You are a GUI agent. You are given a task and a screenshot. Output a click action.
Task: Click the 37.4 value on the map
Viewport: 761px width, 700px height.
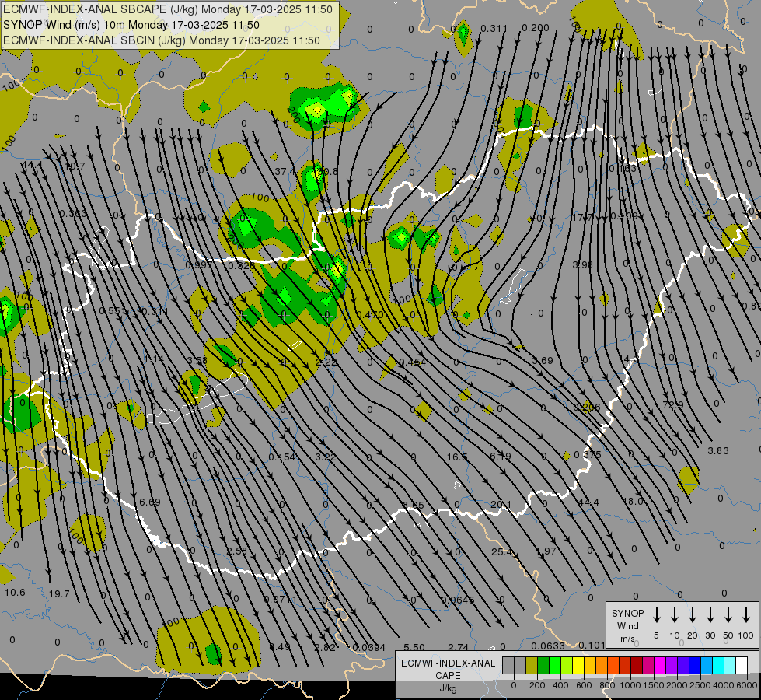pyautogui.click(x=285, y=171)
